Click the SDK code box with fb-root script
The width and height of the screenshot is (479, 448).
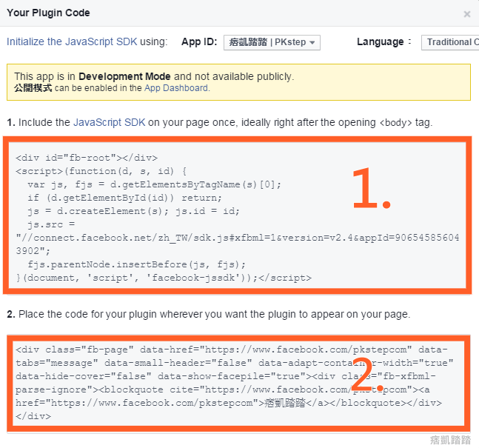coord(238,215)
